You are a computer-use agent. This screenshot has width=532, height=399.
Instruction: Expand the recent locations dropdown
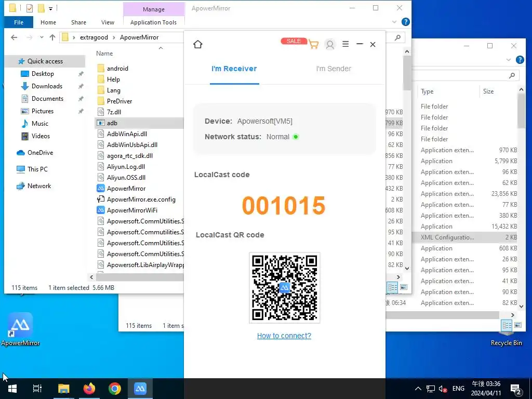(42, 37)
